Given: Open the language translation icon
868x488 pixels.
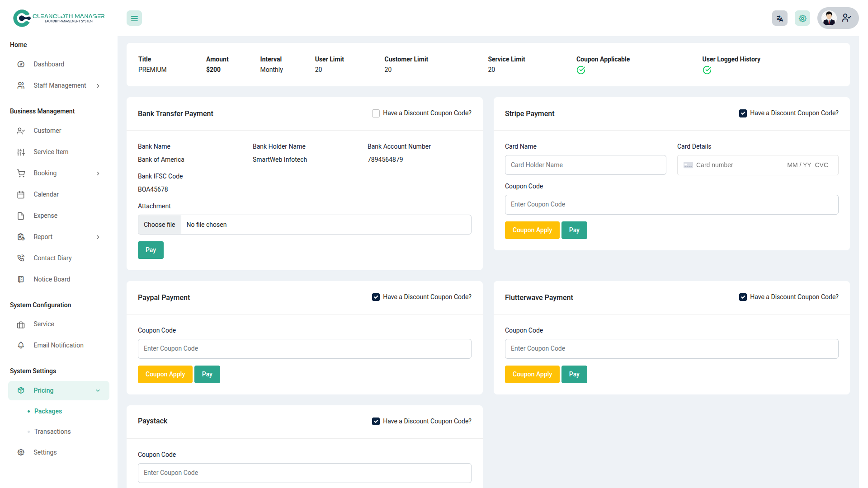Looking at the screenshot, I should (779, 19).
